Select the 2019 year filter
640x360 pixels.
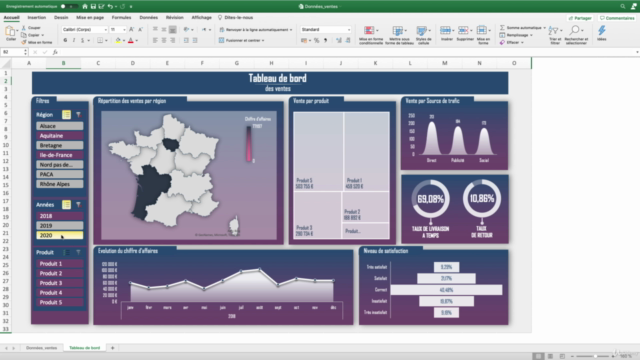coord(60,225)
